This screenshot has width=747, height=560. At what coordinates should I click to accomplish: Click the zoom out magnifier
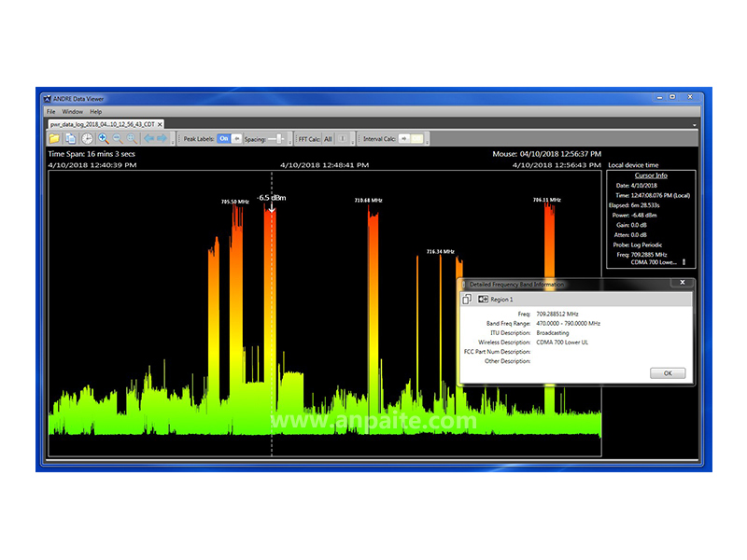(x=117, y=138)
